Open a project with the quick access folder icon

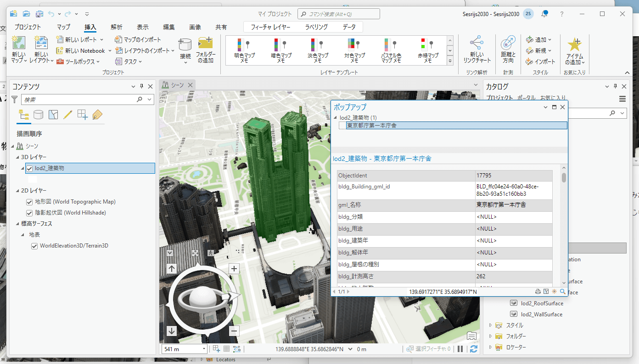tap(27, 14)
